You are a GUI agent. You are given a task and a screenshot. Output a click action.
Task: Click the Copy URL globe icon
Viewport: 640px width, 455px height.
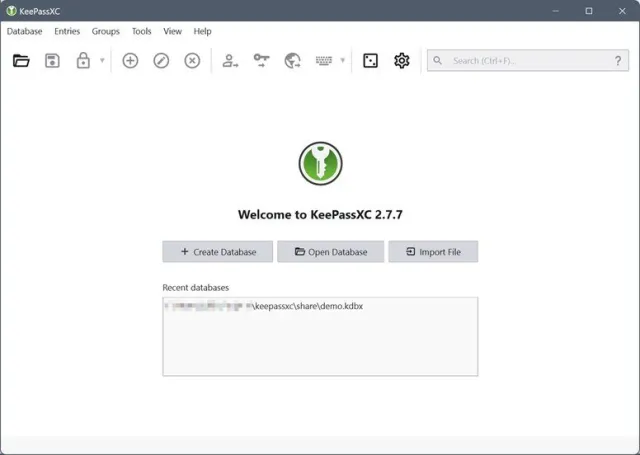click(x=293, y=60)
